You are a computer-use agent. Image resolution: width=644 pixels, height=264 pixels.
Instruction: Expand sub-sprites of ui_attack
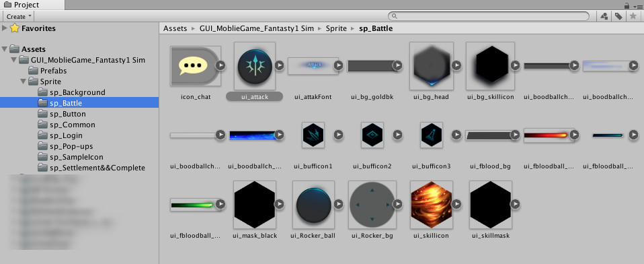[x=279, y=65]
